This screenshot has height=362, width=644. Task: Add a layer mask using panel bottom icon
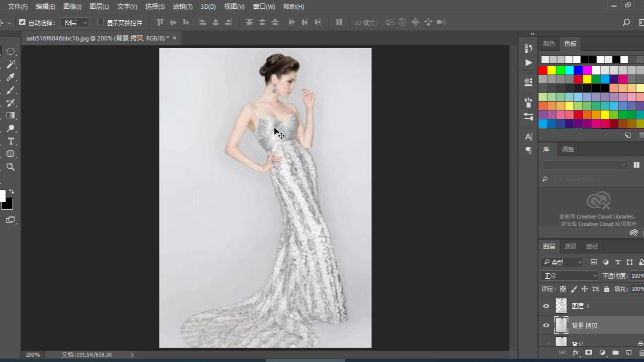point(589,353)
